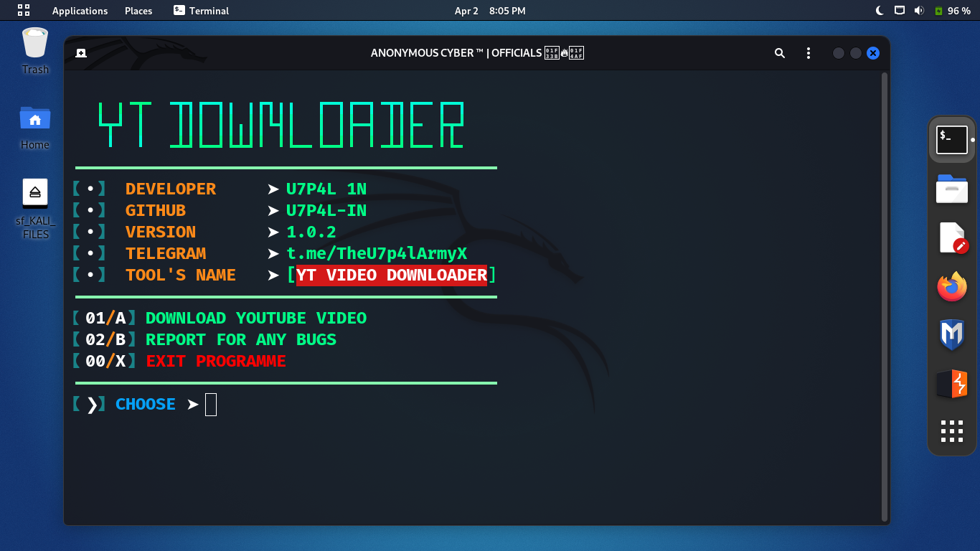Open the Places menu
The image size is (980, 551).
point(138,11)
